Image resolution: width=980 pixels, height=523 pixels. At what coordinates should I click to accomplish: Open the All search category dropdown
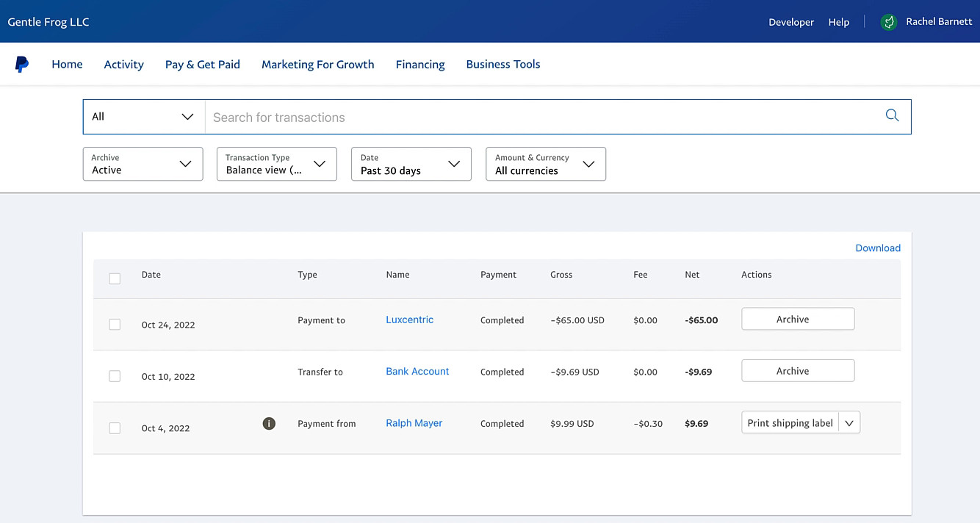click(143, 117)
